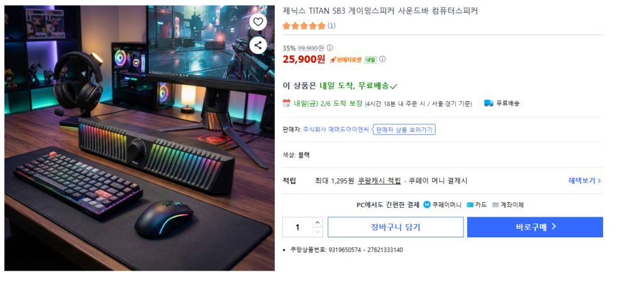Increase quantity with the up arrow
644x287 pixels.
coord(318,222)
